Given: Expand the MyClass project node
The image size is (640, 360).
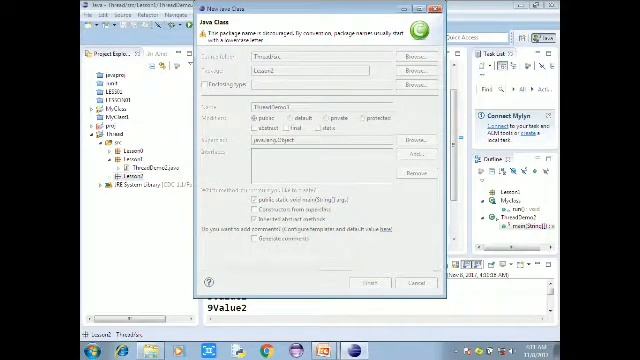Looking at the screenshot, I should click(91, 109).
